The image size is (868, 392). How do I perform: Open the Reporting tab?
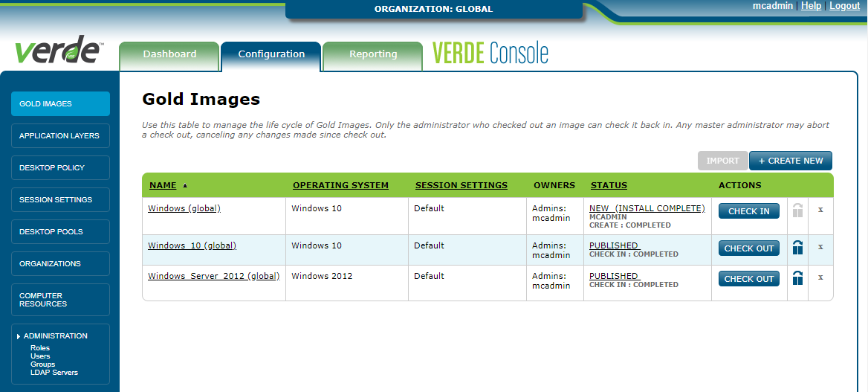click(373, 54)
